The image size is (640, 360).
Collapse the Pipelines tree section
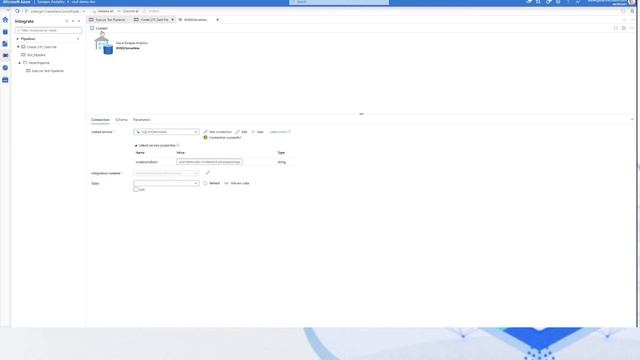click(x=18, y=39)
